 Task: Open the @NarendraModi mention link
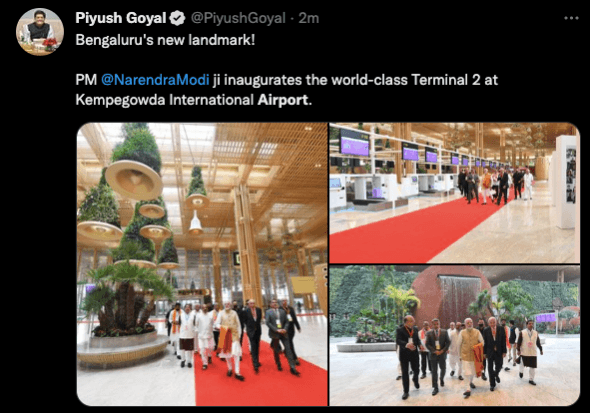tap(155, 80)
